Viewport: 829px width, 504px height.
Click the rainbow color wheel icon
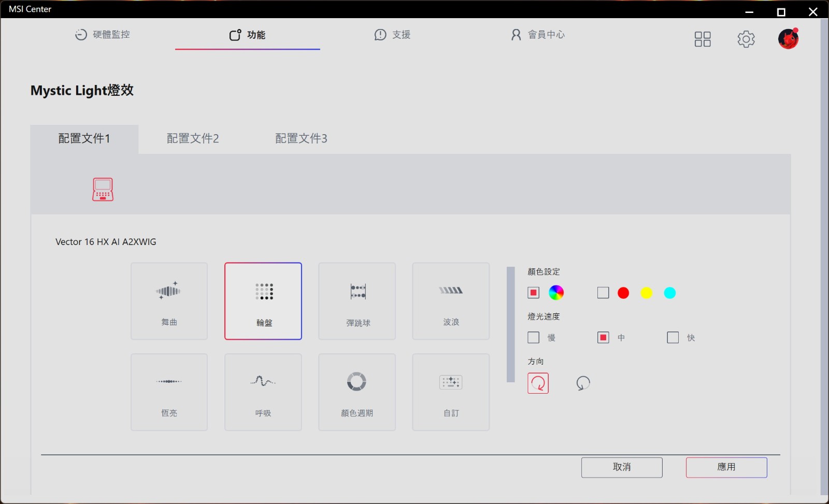tap(556, 293)
